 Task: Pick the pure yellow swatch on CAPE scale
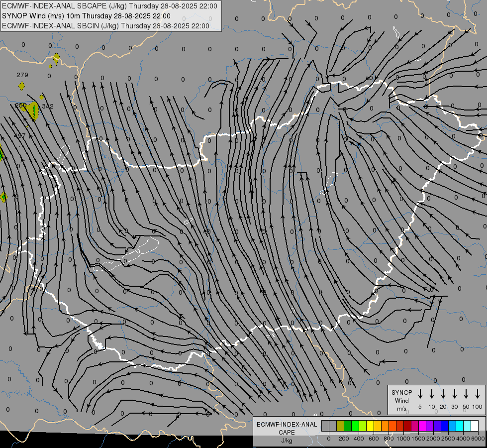370,426
